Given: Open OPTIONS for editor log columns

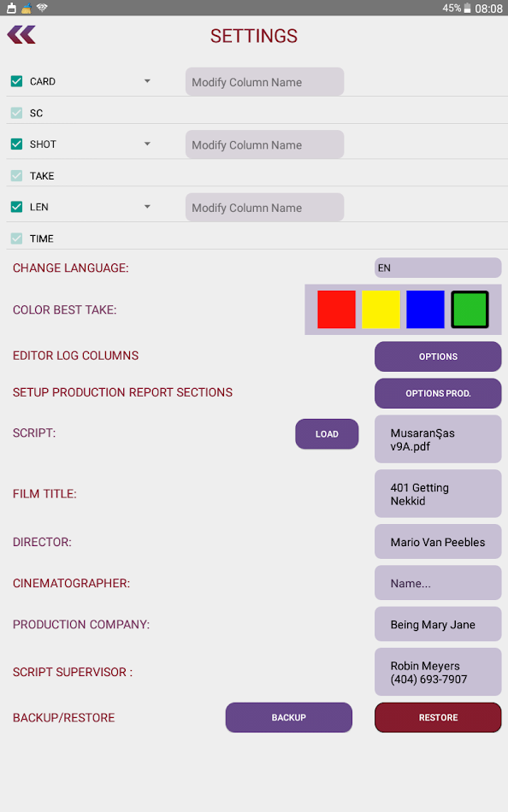Looking at the screenshot, I should coord(437,356).
